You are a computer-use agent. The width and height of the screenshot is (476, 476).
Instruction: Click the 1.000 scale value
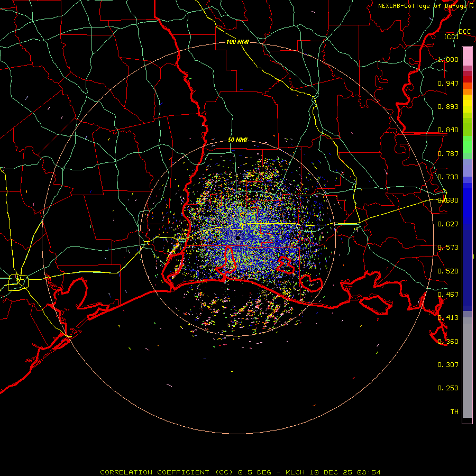coord(448,59)
